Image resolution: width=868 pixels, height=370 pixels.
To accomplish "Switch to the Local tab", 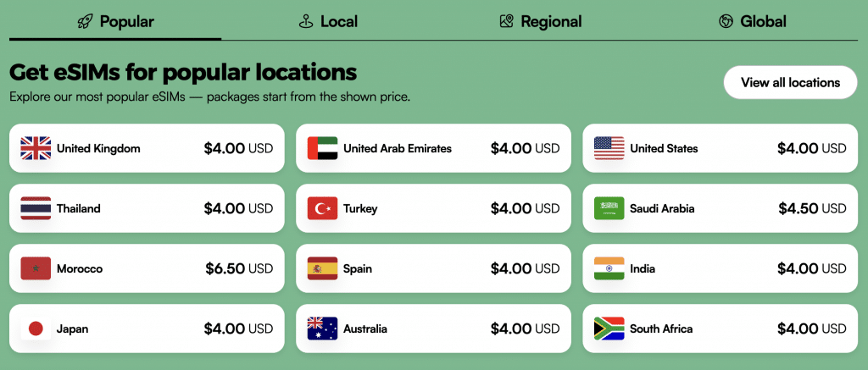I will click(x=328, y=21).
